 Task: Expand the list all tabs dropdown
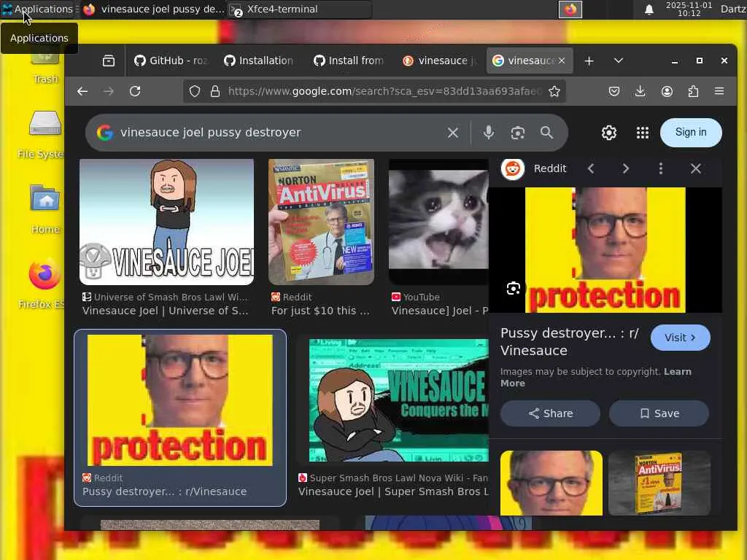[x=619, y=61]
